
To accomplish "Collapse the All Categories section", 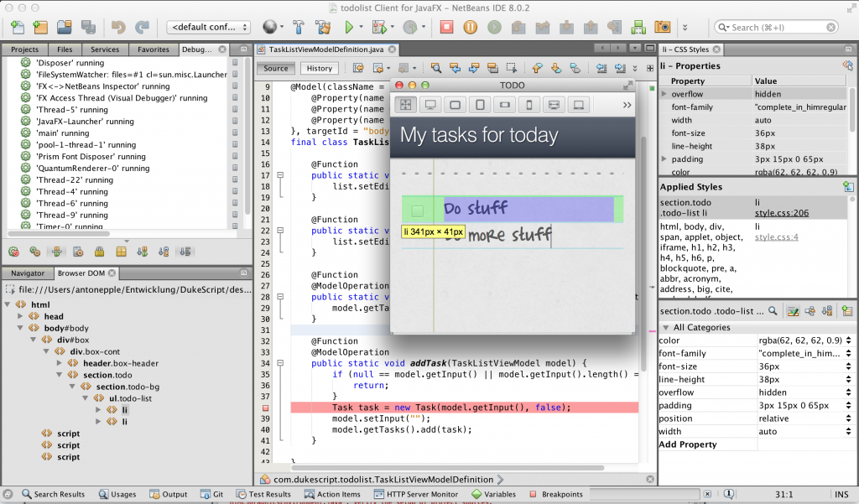I will coord(665,328).
